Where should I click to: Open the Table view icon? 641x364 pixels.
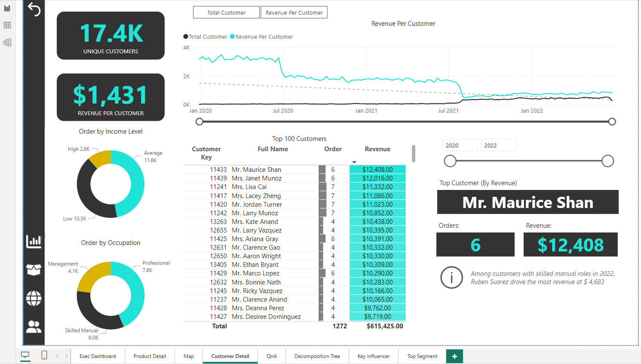coord(7,25)
